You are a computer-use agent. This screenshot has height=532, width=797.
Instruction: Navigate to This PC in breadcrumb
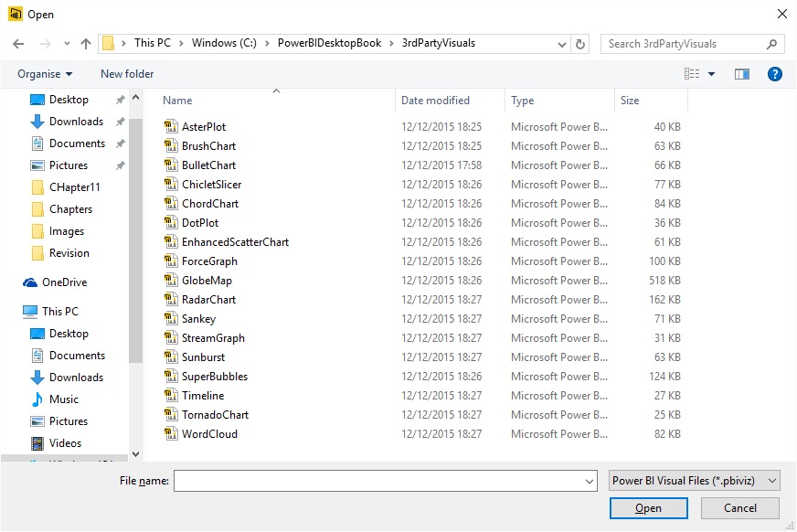(153, 43)
